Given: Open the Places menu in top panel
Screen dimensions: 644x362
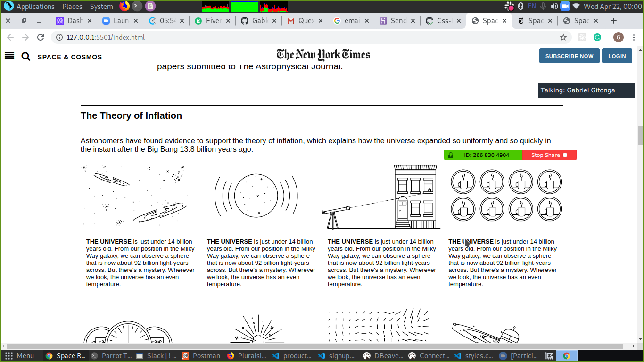Looking at the screenshot, I should (72, 7).
